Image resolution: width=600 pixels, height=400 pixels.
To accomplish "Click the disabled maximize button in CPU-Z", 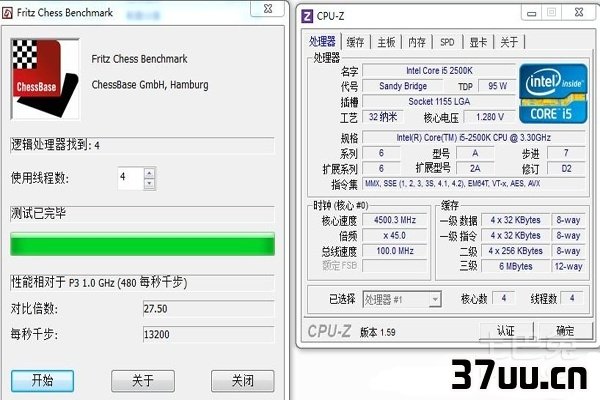I will click(551, 13).
